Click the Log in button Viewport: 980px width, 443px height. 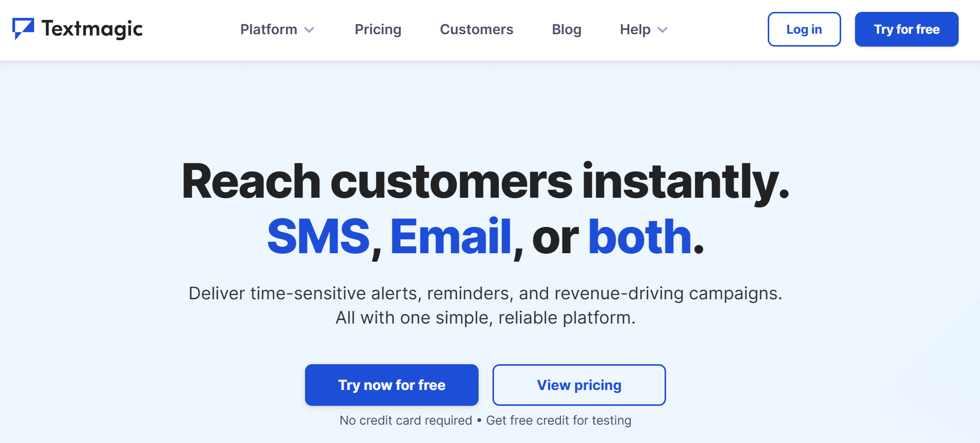tap(803, 29)
